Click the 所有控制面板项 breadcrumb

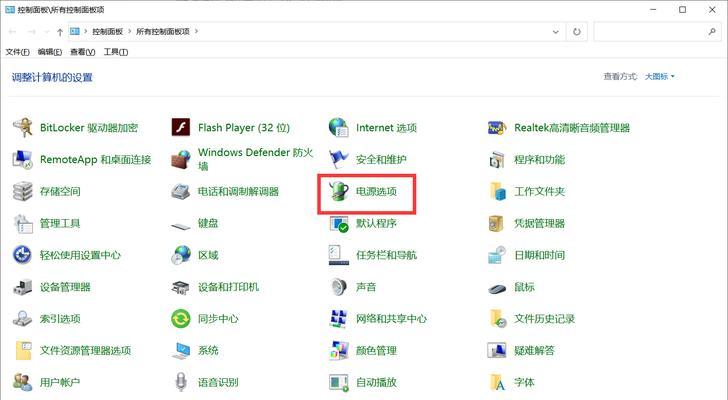[162, 31]
